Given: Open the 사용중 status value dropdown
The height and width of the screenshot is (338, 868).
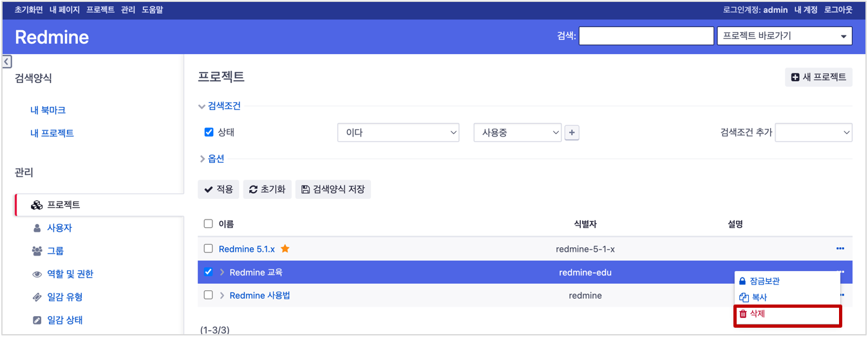Looking at the screenshot, I should (x=518, y=133).
